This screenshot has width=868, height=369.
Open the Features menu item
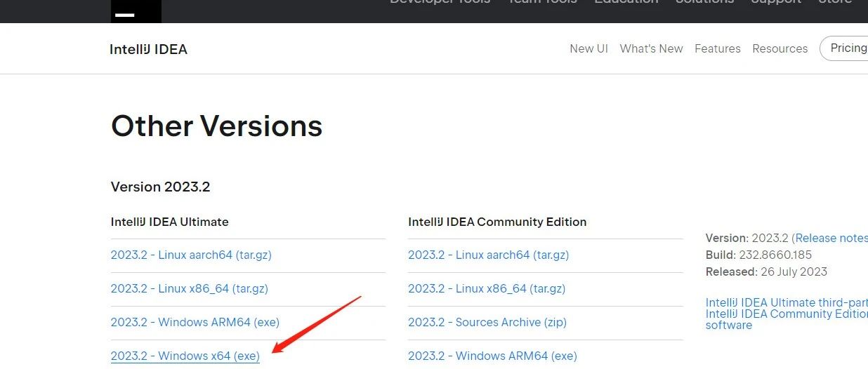coord(717,48)
